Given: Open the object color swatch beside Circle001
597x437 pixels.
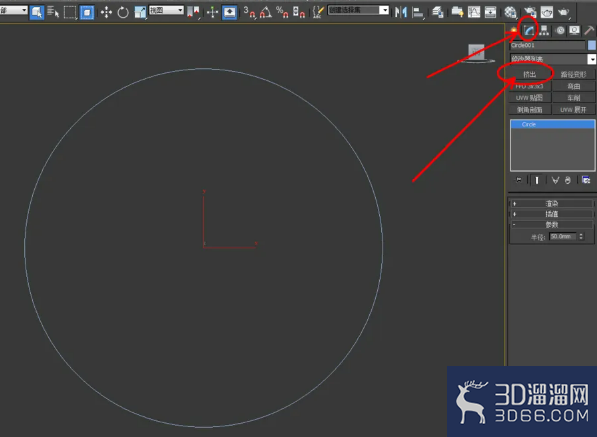Looking at the screenshot, I should click(x=592, y=45).
